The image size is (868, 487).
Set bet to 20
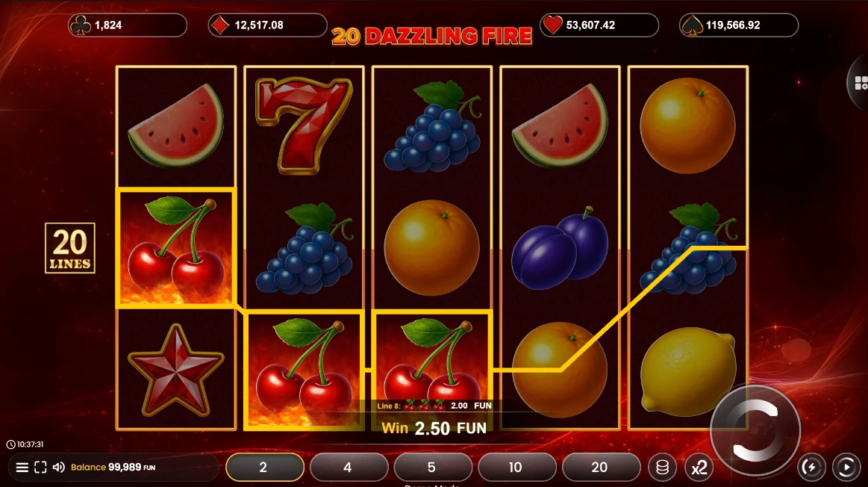click(x=601, y=467)
